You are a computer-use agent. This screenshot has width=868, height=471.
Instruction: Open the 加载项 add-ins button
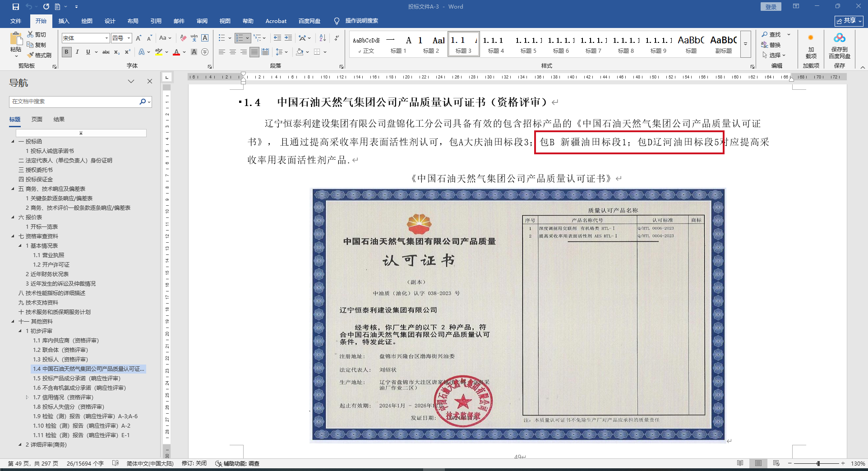pos(811,46)
